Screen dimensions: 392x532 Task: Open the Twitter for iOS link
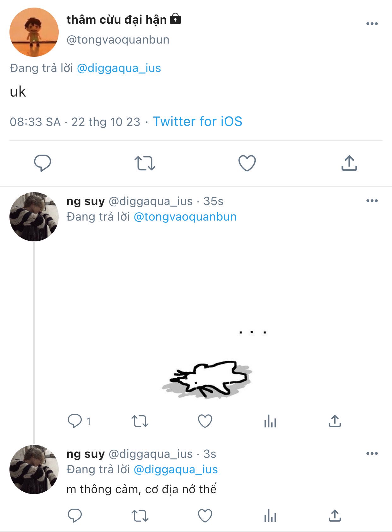[198, 121]
